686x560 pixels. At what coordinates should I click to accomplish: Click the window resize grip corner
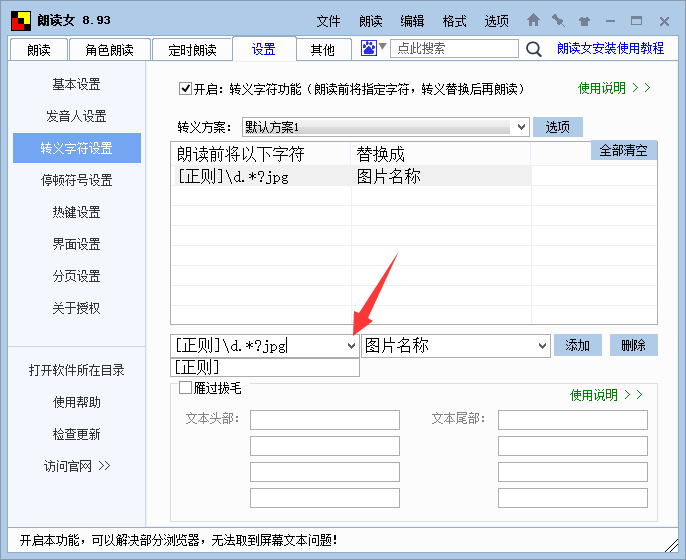[x=672, y=546]
